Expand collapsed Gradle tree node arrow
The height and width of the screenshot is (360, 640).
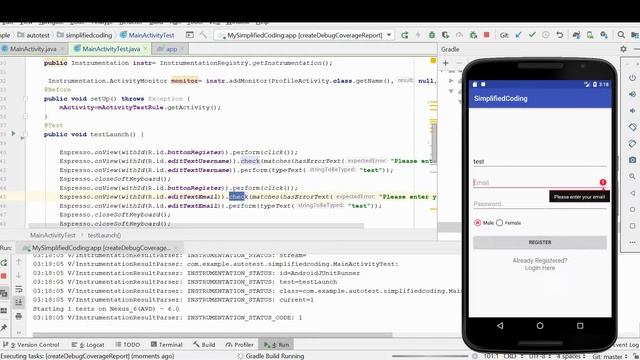[451, 81]
